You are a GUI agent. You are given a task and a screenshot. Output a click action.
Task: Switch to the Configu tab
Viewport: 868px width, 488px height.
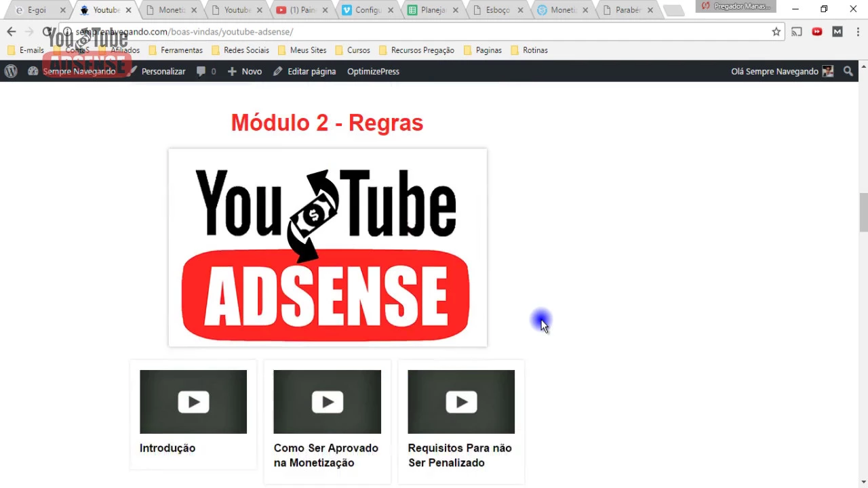coord(368,10)
